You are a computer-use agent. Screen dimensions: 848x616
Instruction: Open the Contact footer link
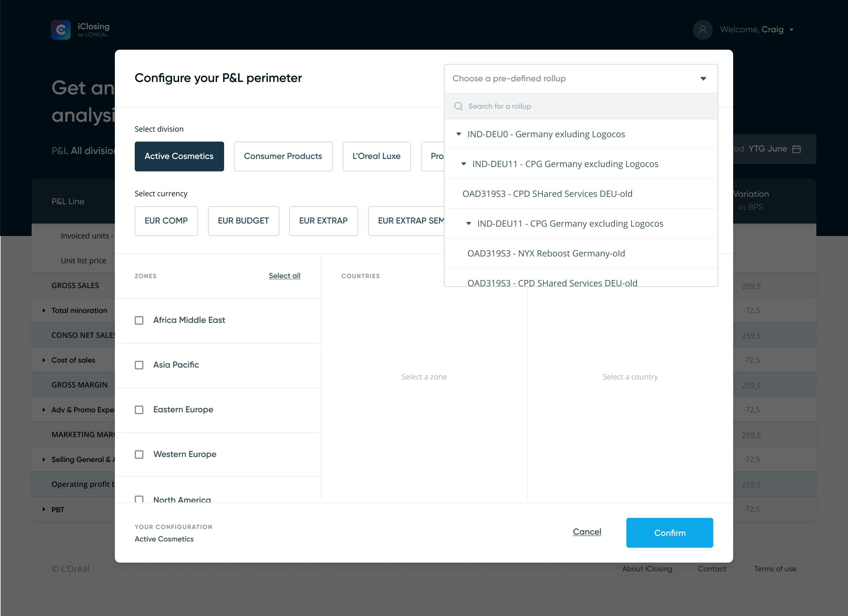[x=712, y=569]
